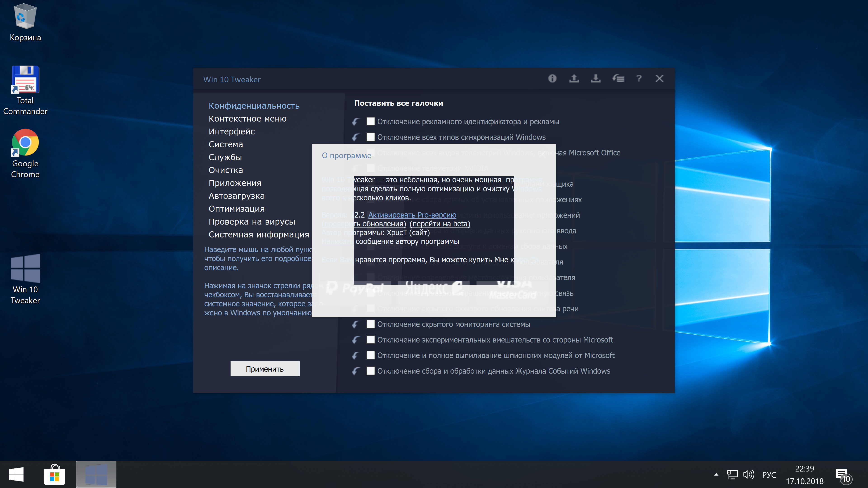Open help via question mark icon
The width and height of the screenshot is (868, 488).
click(639, 78)
